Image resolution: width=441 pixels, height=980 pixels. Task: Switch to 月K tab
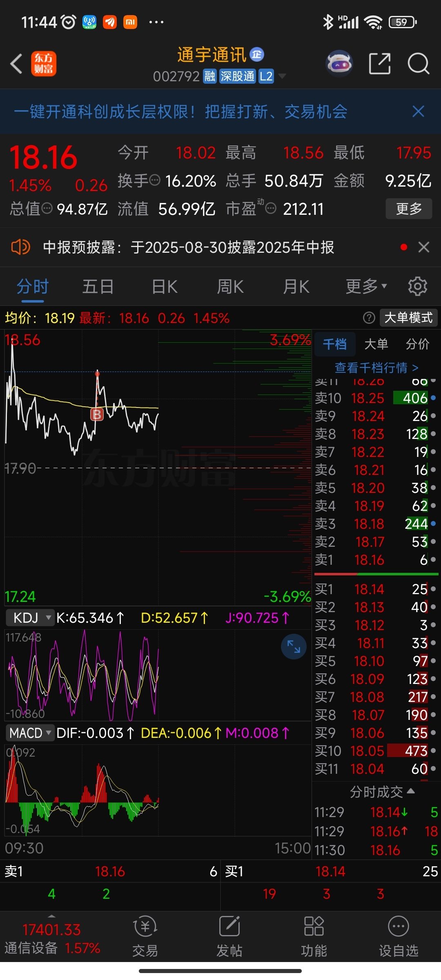(296, 286)
